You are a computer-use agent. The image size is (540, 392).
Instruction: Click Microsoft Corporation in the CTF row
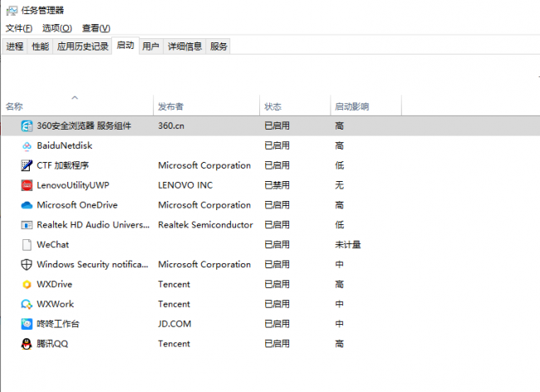click(x=204, y=165)
